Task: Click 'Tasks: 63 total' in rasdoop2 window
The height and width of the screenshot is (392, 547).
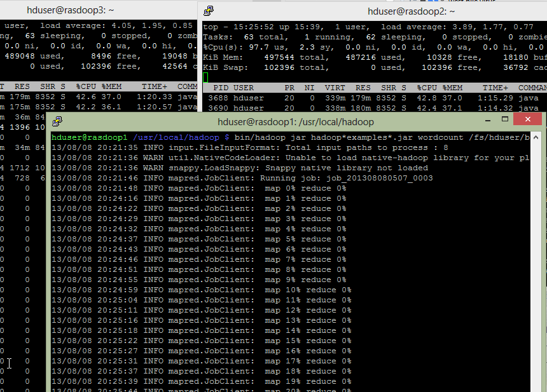Action: (246, 37)
